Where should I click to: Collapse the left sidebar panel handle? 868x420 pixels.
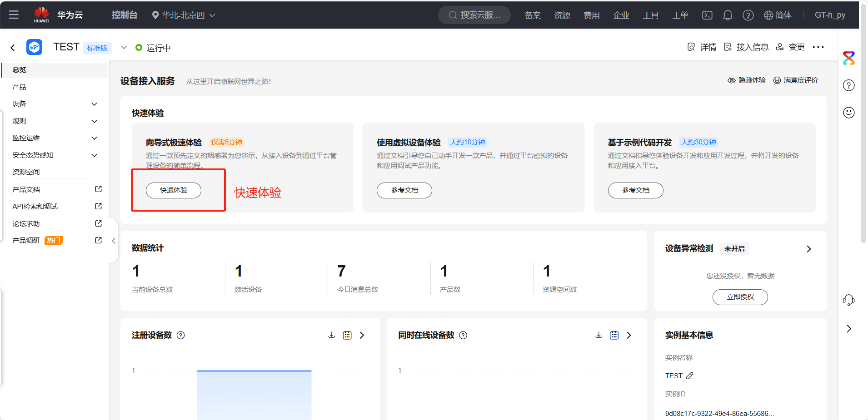[114, 241]
